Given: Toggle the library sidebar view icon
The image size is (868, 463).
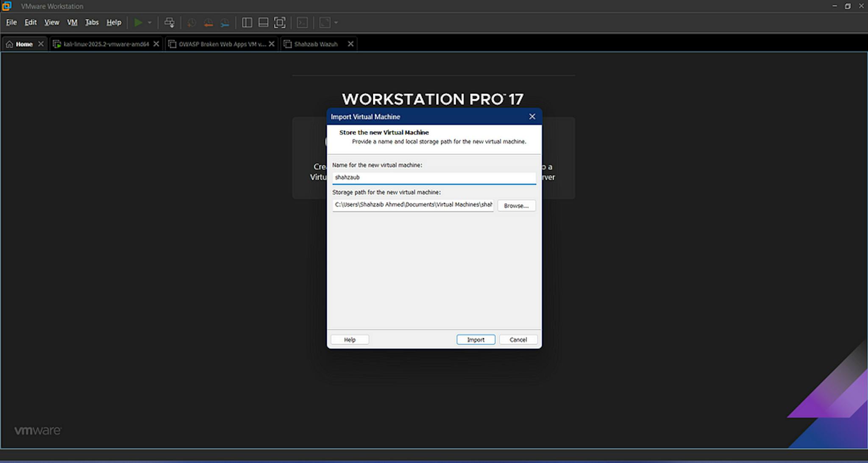Looking at the screenshot, I should pos(247,22).
